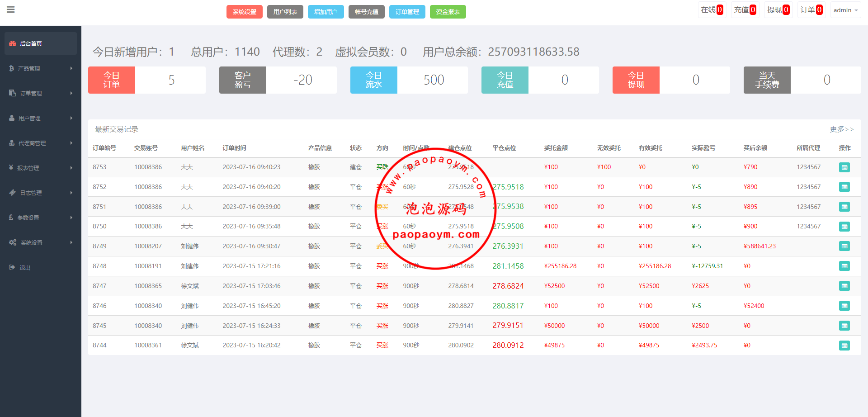Expand the 产品管理 sidebar arrow
This screenshot has width=868, height=417.
coord(71,69)
